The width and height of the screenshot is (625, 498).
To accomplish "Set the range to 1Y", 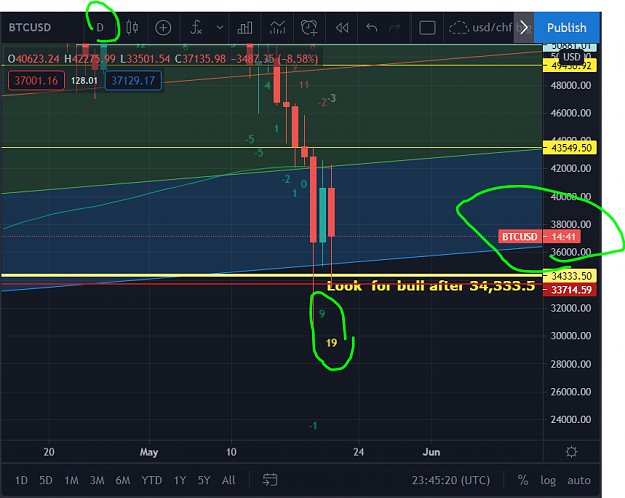I will tap(180, 480).
